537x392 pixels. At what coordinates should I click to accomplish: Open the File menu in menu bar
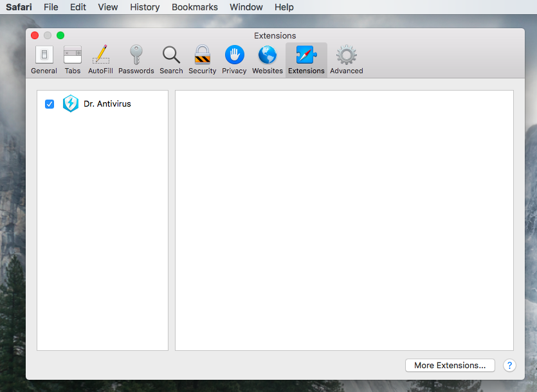pos(51,7)
